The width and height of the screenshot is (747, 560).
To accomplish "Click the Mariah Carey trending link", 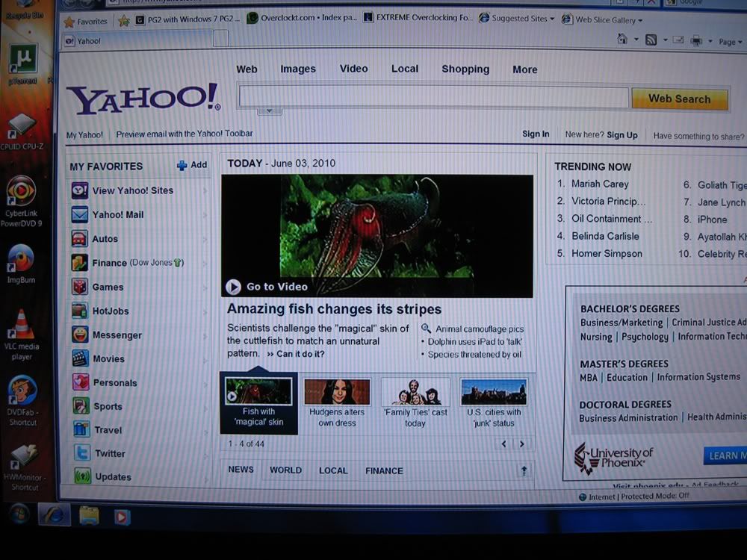I will [600, 184].
